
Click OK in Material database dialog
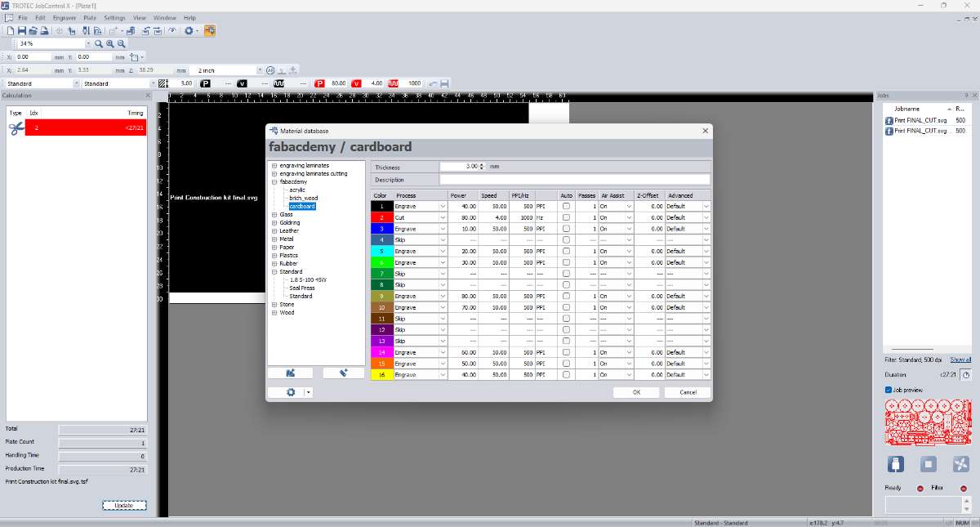pyautogui.click(x=636, y=392)
